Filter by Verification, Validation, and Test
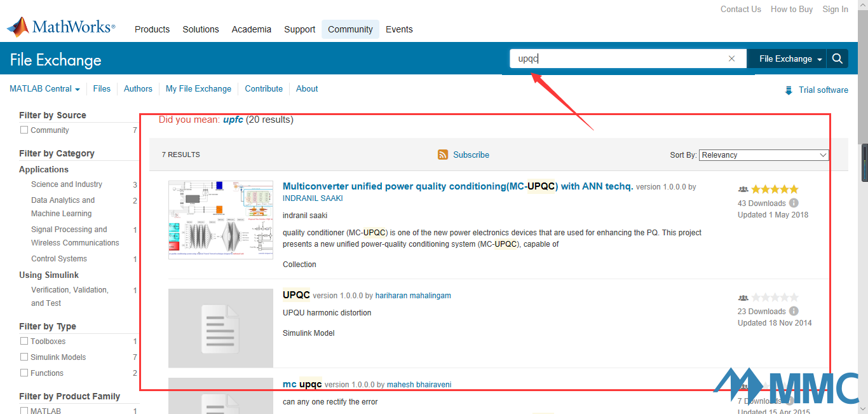Viewport: 868px width, 414px height. pyautogui.click(x=70, y=296)
